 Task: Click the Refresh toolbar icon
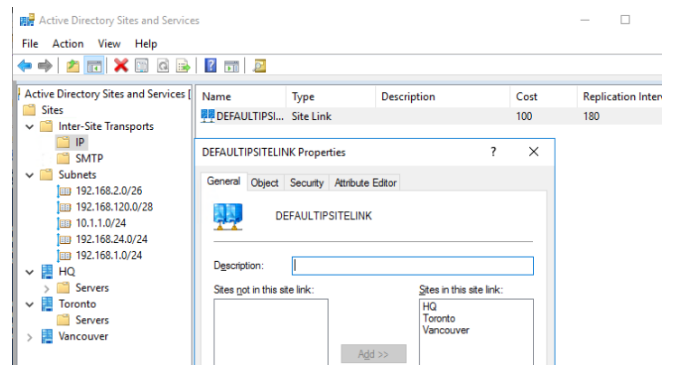point(163,66)
